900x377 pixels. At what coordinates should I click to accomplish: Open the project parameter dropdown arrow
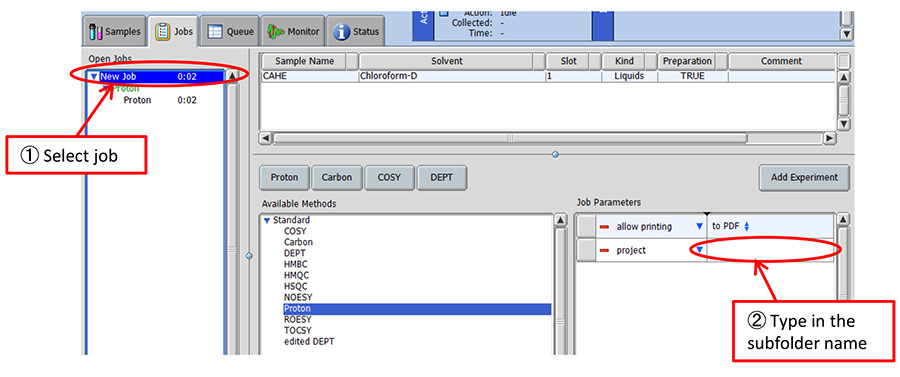tap(699, 250)
